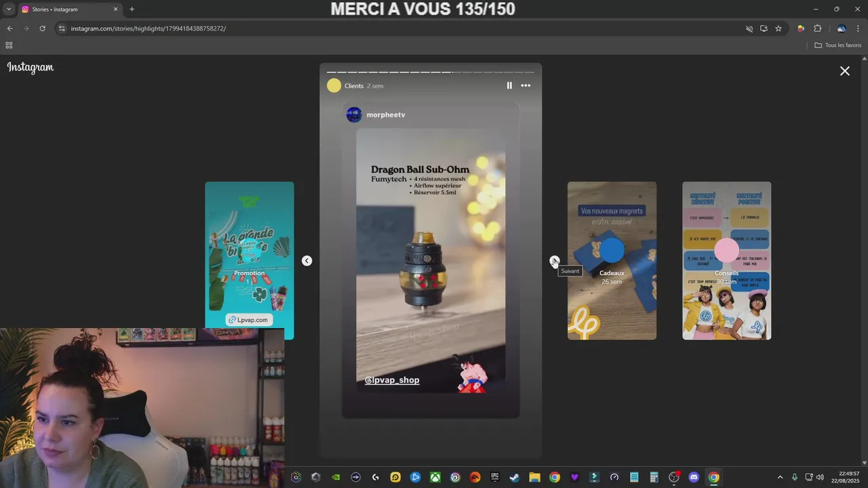Open File Explorer from taskbar
Image resolution: width=868 pixels, height=488 pixels.
point(534,477)
